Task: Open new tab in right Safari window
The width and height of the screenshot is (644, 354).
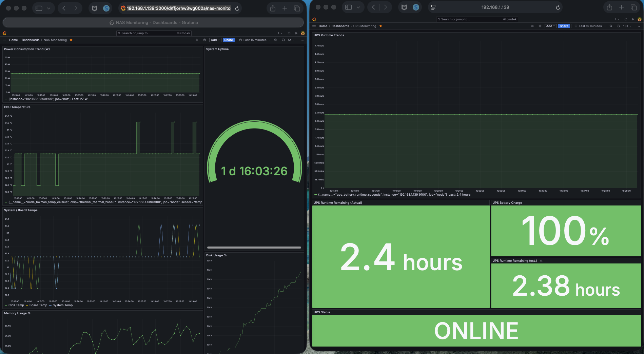Action: tap(621, 7)
